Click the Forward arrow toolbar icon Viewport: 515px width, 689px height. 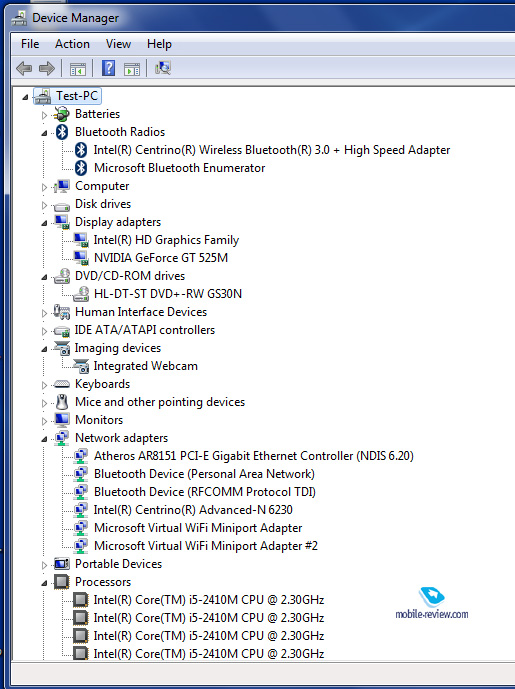(47, 69)
